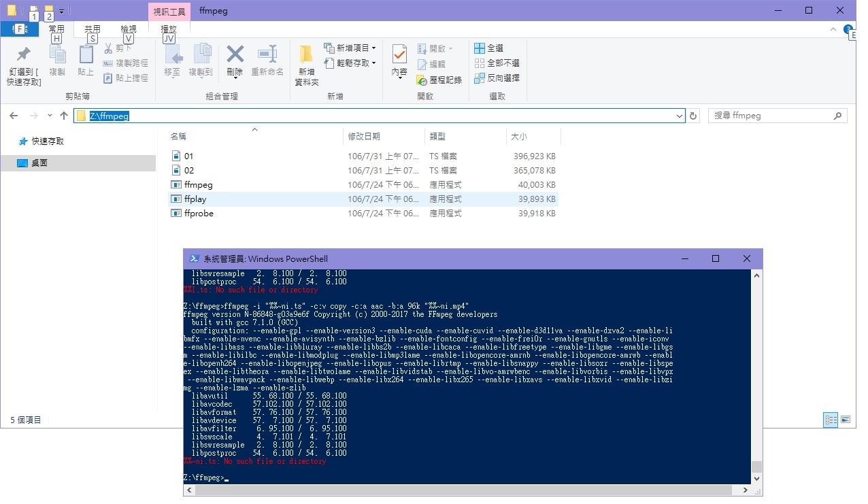
Task: Click the PowerShell scrollbar up arrow
Action: [756, 275]
